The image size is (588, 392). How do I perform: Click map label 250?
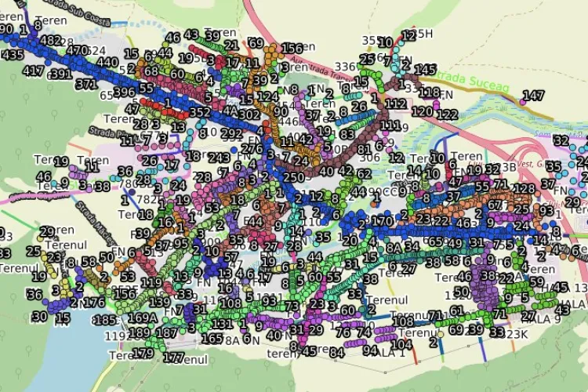coord(294,177)
